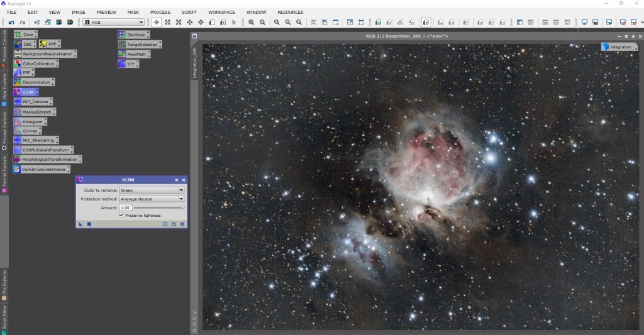Open the DarkStructureEnhance process icon
The width and height of the screenshot is (644, 335).
pos(42,170)
